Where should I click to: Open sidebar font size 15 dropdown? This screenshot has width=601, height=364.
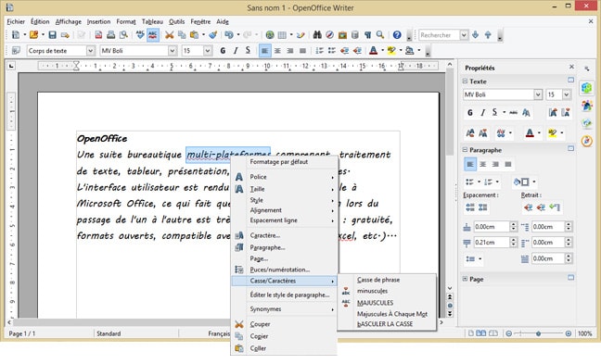point(566,94)
